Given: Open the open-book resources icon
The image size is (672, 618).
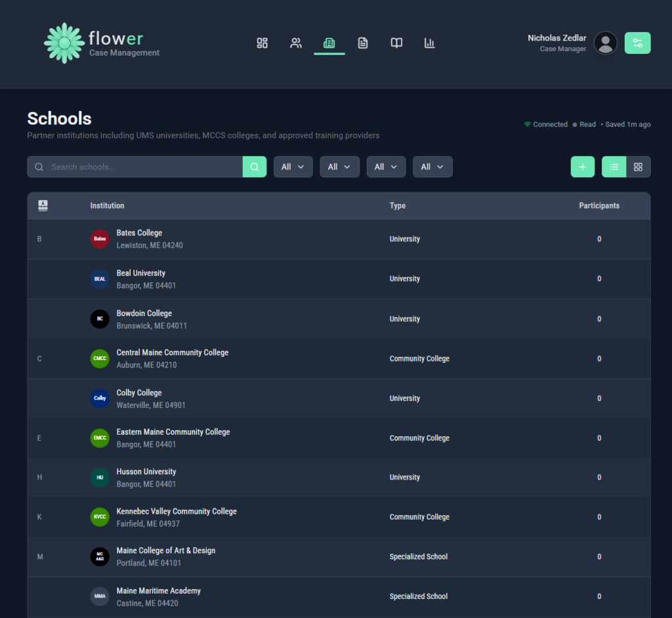Looking at the screenshot, I should 396,43.
